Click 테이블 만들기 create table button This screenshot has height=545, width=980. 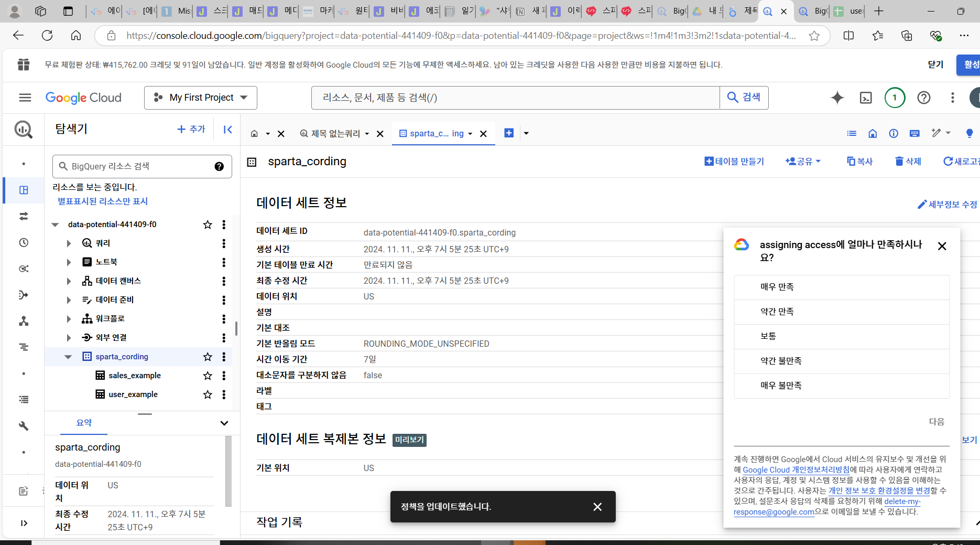click(x=734, y=162)
